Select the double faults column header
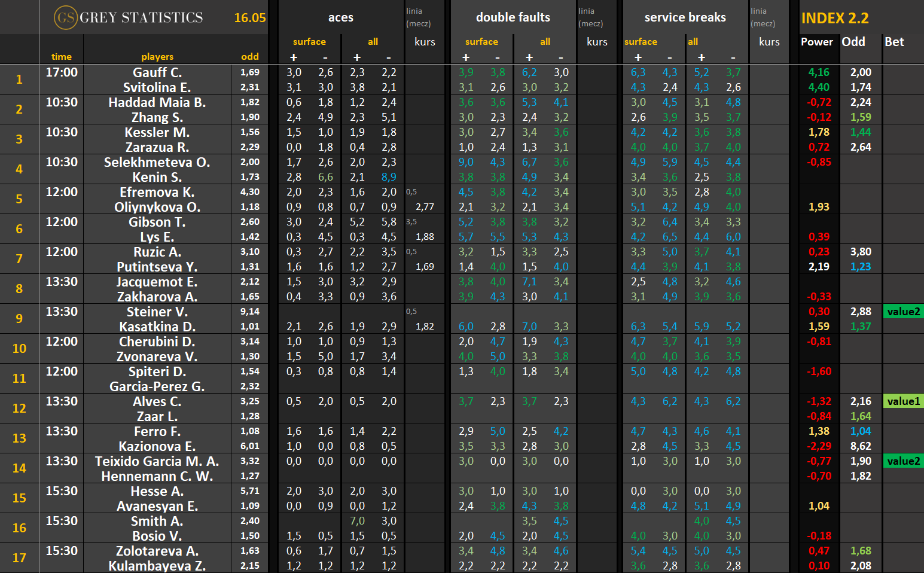The width and height of the screenshot is (924, 573). (513, 17)
